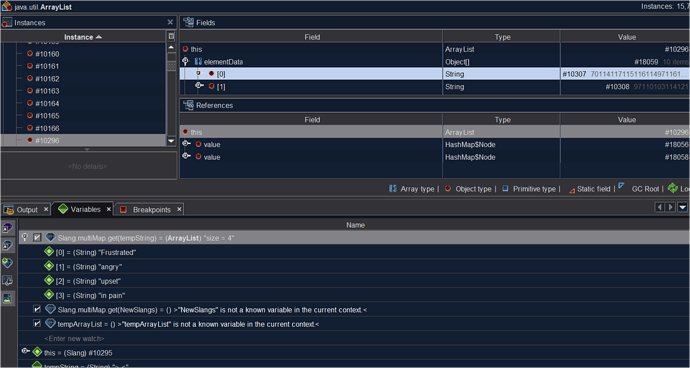Click the blue cube icon in Variables sidebar
690x368 pixels.
click(7, 245)
